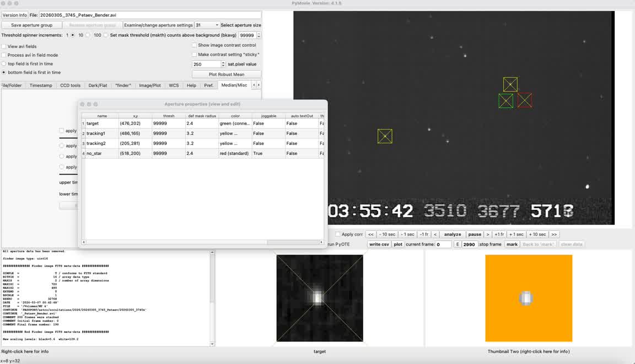This screenshot has height=364, width=635.
Task: Switch to the CCD tools tab
Action: 71,85
